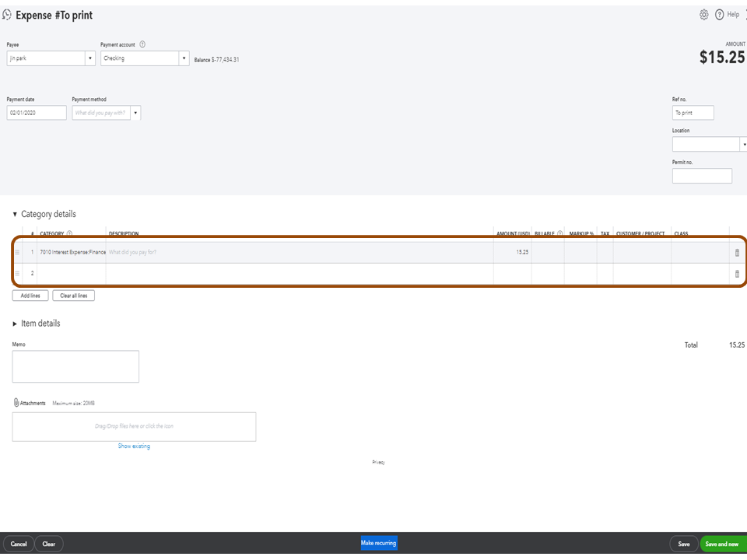
Task: Delete line 2 using trash icon
Action: coord(737,274)
